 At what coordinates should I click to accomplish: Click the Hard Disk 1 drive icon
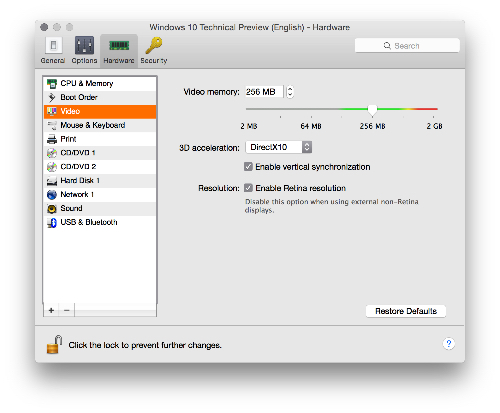click(52, 181)
